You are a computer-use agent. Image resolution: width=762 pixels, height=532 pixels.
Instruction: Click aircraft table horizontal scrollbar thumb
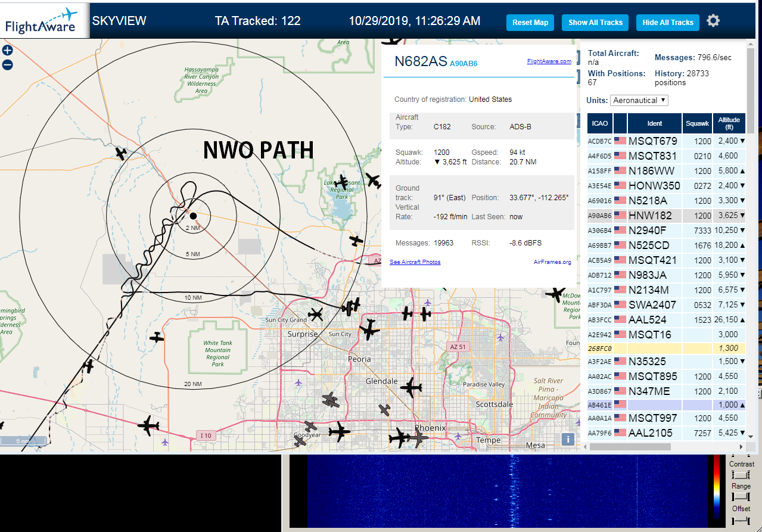tap(629, 447)
